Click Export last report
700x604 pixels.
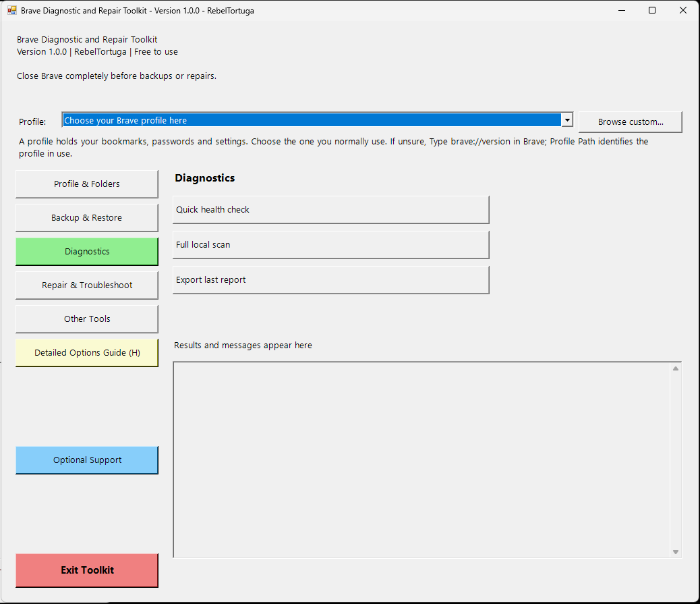[x=331, y=279]
